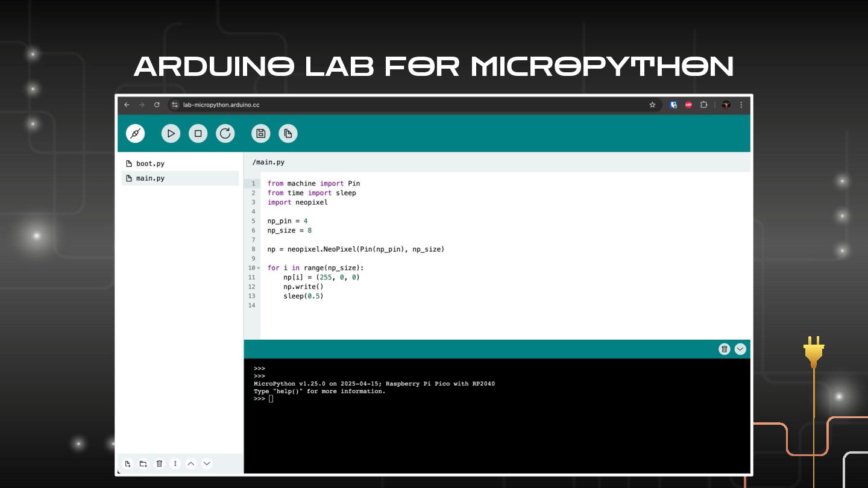Open the blue password manager extension icon

pyautogui.click(x=674, y=105)
